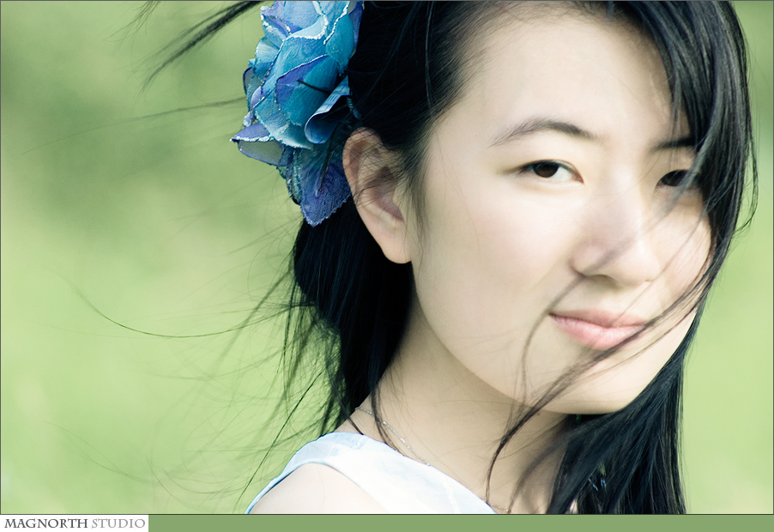Click the eye partly covered by hair

[674, 178]
